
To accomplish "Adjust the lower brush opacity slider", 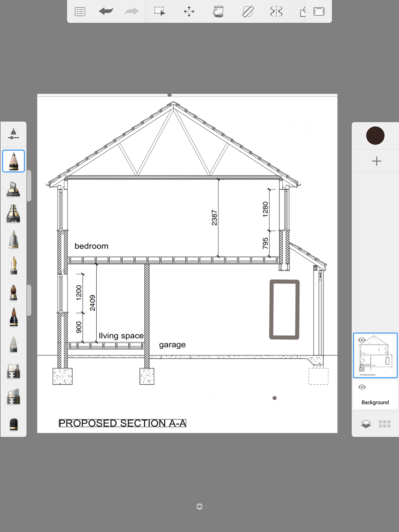I will 29,300.
